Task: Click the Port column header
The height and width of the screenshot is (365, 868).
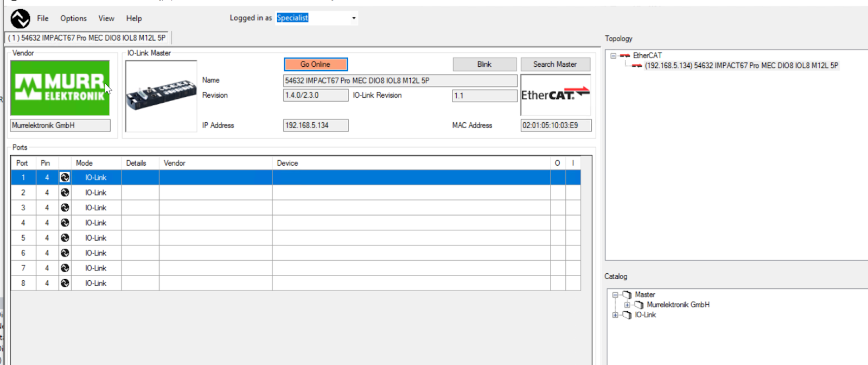Action: [x=23, y=163]
